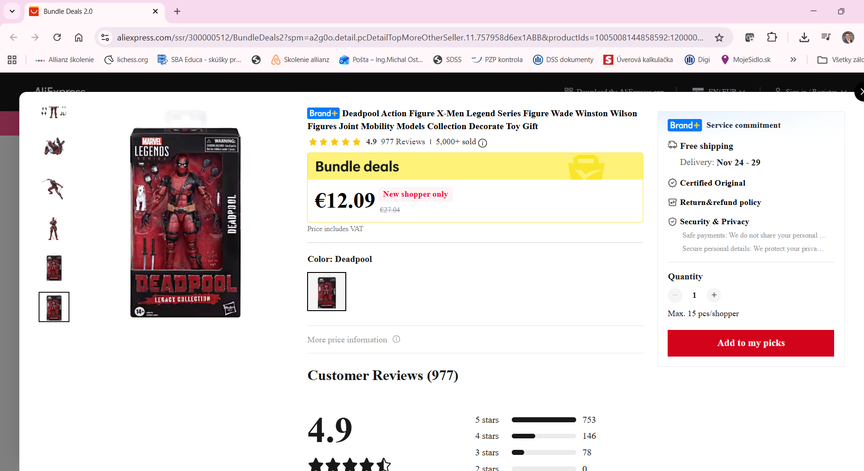The image size is (864, 471).
Task: Open the Google apps grid in bookmarks bar
Action: point(12,60)
